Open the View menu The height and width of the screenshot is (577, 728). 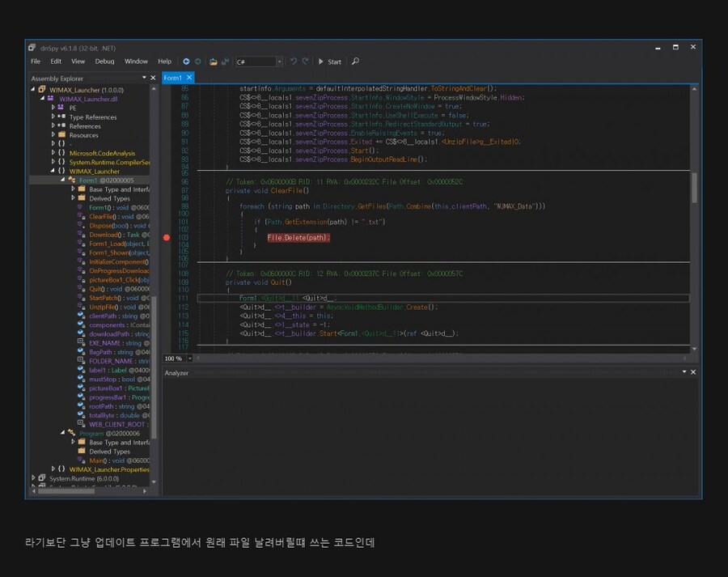pyautogui.click(x=78, y=62)
